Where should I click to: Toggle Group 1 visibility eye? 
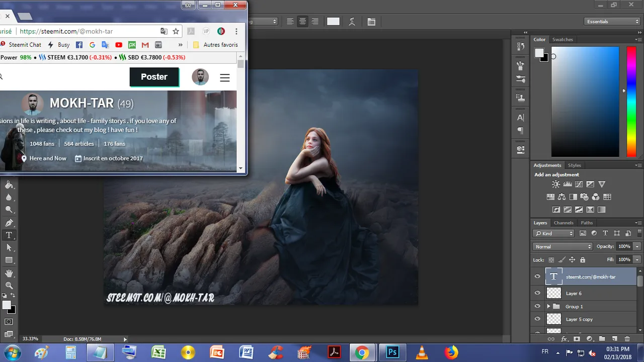tap(537, 306)
